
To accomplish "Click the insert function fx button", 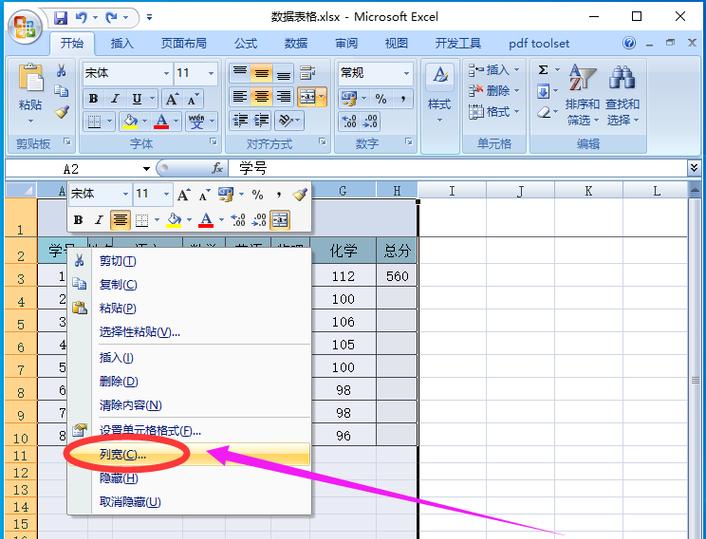I will point(217,168).
